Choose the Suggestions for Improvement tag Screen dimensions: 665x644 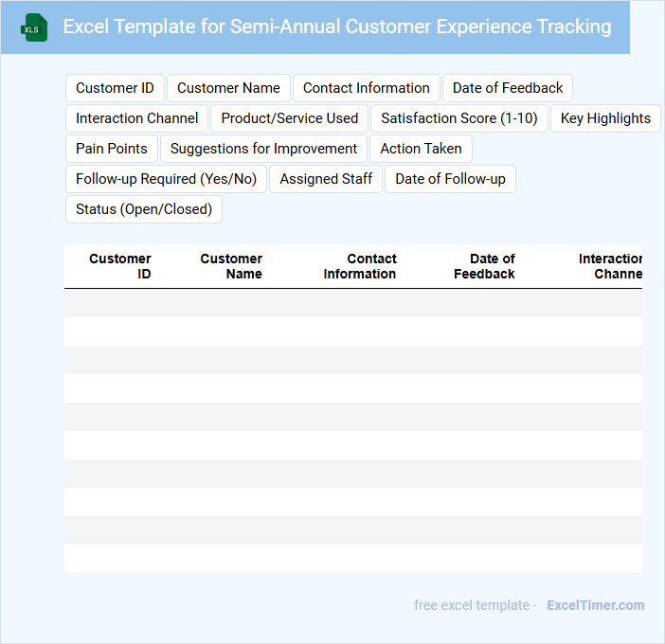[263, 149]
